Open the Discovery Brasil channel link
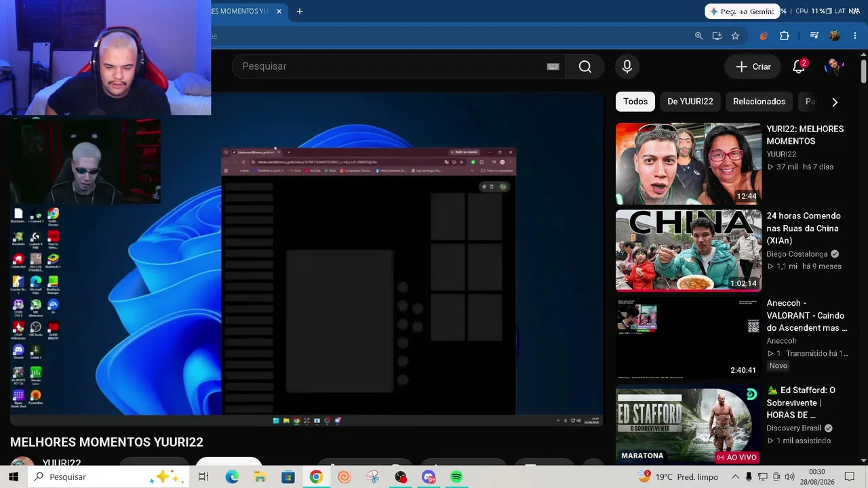This screenshot has height=488, width=868. coord(794,428)
